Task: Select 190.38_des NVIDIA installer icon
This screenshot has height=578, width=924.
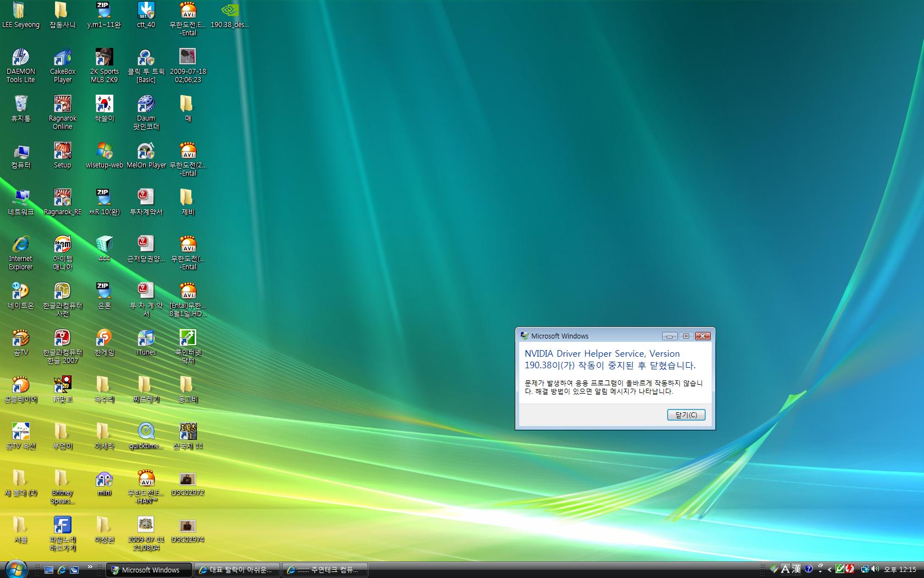Action: pyautogui.click(x=230, y=15)
